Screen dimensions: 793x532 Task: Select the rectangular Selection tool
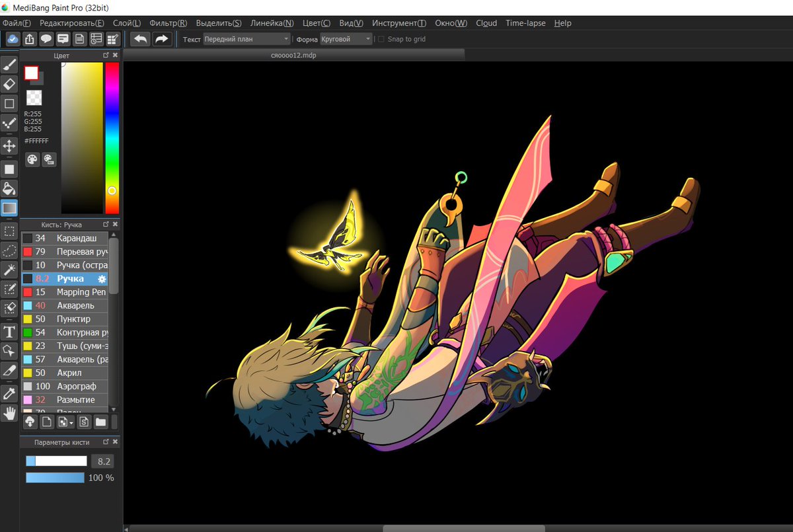coord(9,231)
